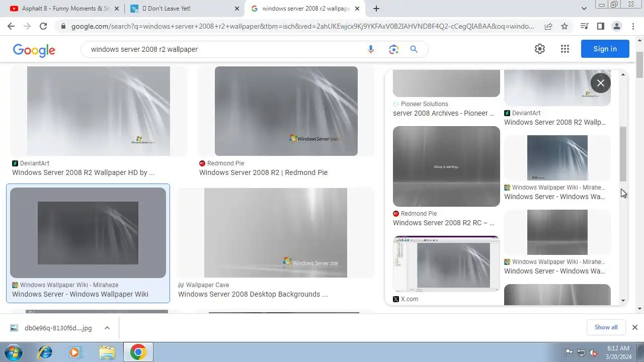Open the tab search dropdown
The width and height of the screenshot is (644, 362).
click(x=584, y=9)
